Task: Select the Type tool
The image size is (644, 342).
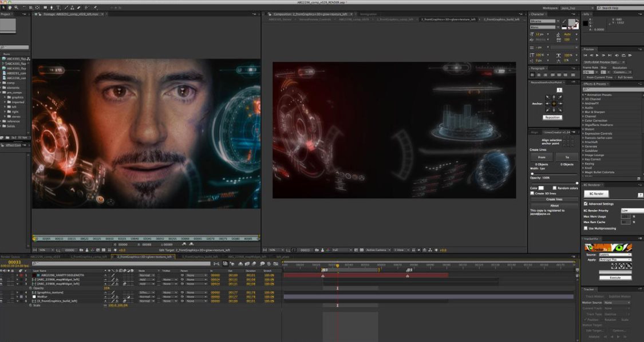Action: click(58, 7)
